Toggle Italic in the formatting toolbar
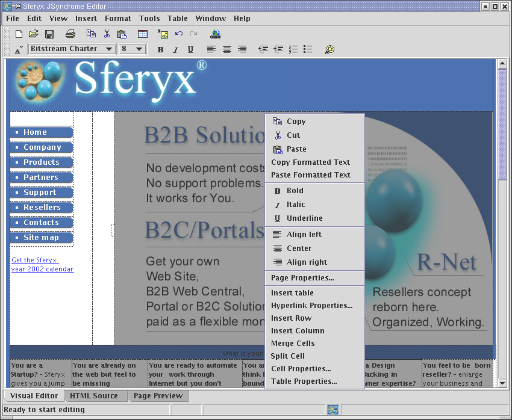The height and width of the screenshot is (420, 512). tap(175, 49)
